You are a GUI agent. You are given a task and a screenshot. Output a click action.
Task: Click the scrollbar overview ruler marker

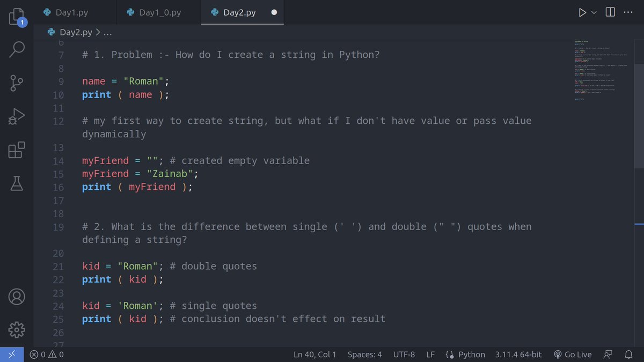coord(639,224)
